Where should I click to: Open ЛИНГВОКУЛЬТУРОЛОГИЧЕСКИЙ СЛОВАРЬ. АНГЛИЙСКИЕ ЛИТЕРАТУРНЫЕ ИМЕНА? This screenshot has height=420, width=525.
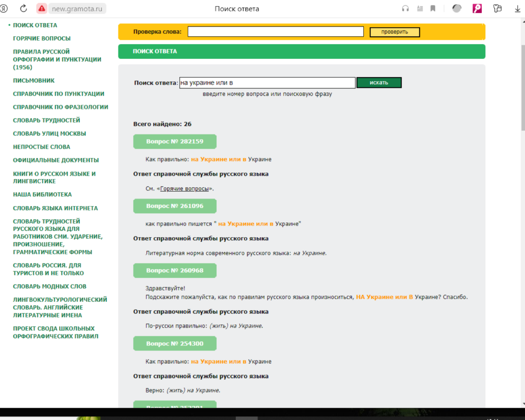click(x=60, y=307)
